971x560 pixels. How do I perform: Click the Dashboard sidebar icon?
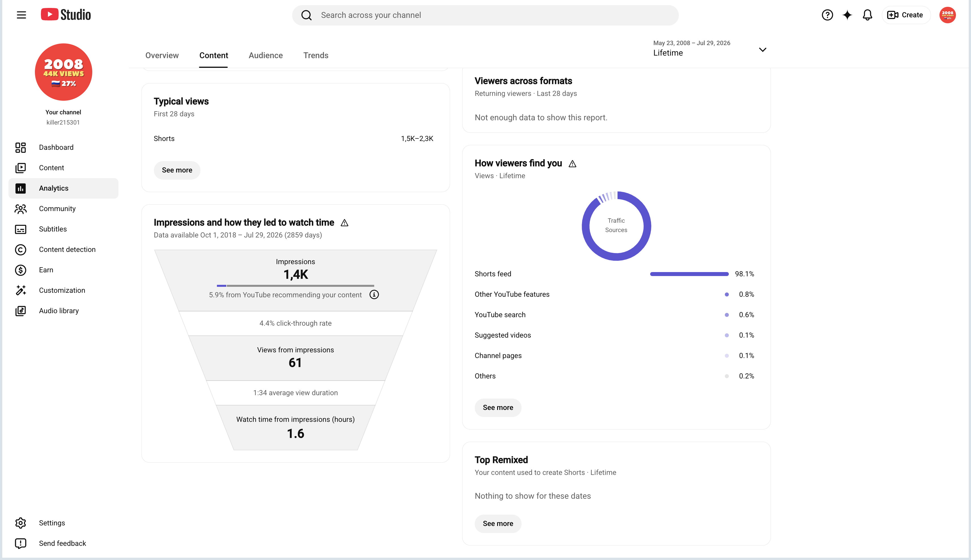[x=20, y=147]
